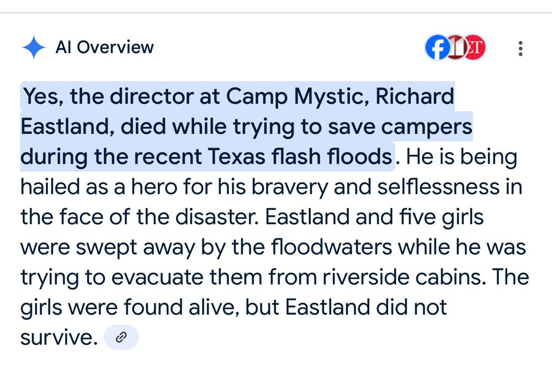Viewport: 552px width, 392px height.
Task: Open the three-dot more options menu
Action: tap(520, 49)
